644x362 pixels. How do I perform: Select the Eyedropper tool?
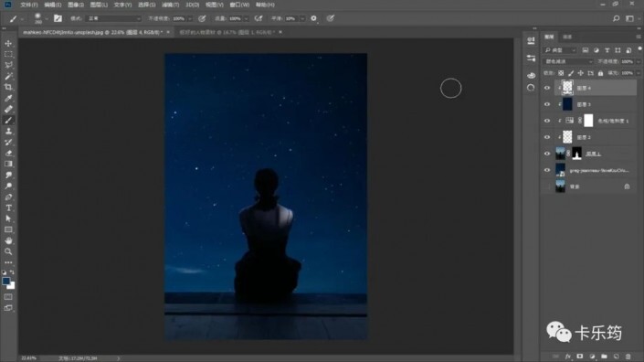tap(8, 98)
